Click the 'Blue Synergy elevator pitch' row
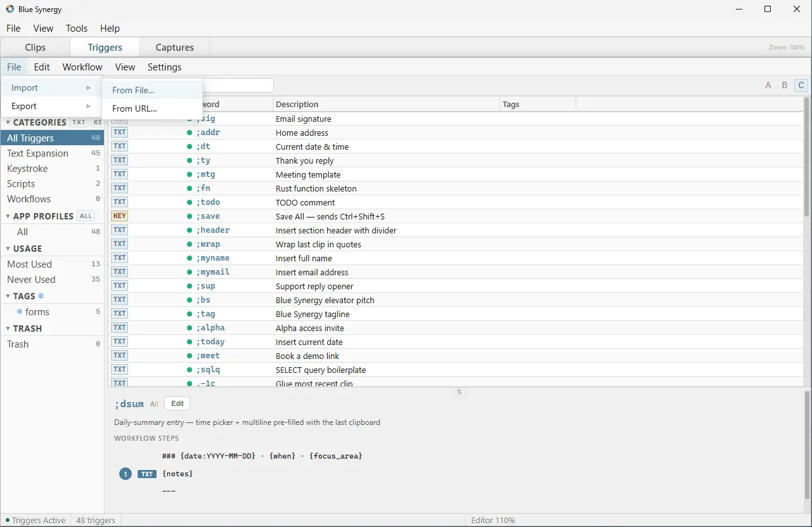 click(x=455, y=300)
